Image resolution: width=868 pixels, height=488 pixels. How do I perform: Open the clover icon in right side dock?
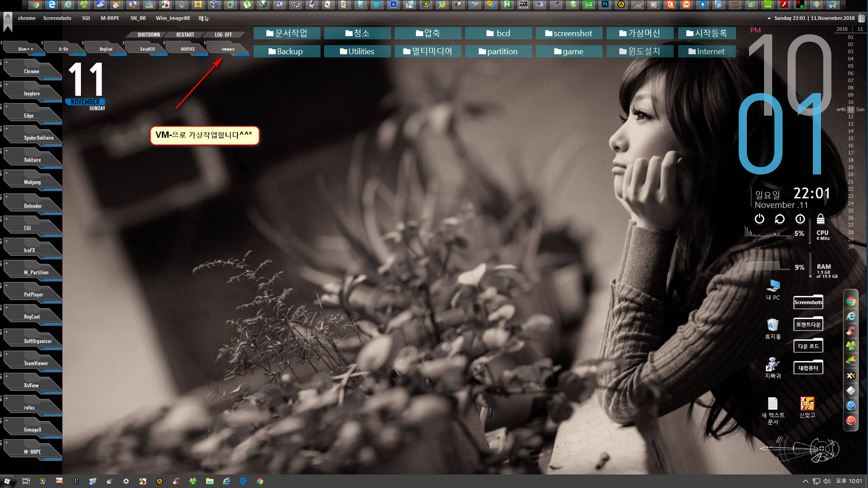pos(851,346)
